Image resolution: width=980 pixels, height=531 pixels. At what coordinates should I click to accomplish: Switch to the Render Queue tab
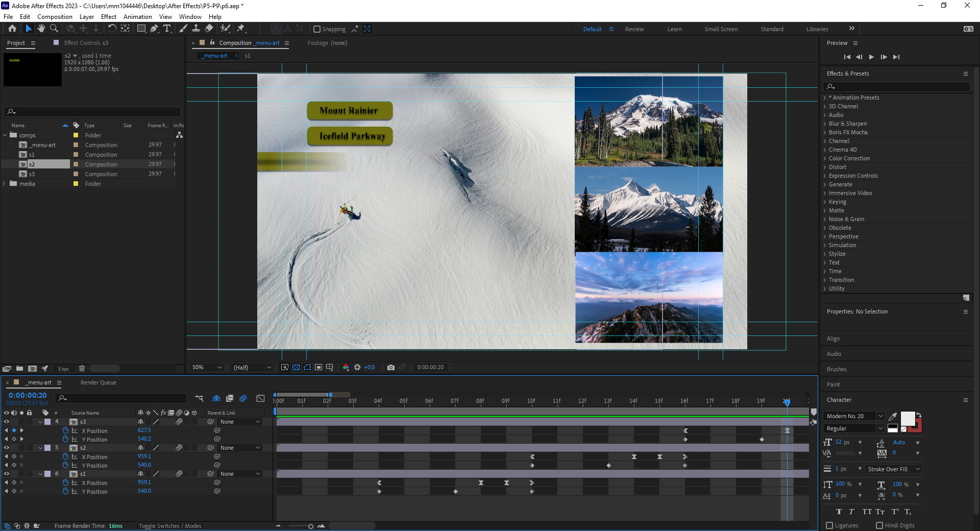tap(98, 382)
